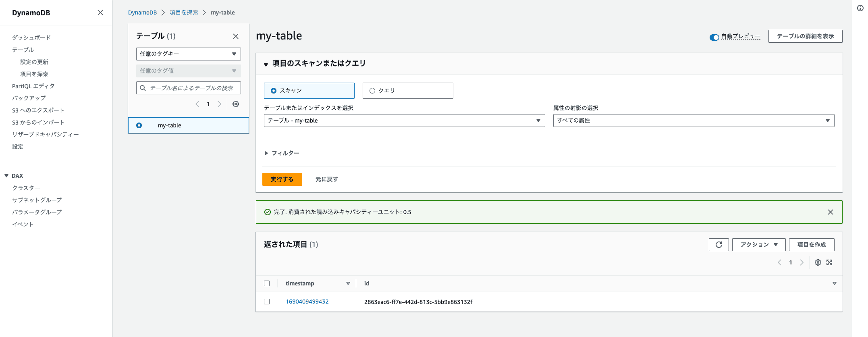This screenshot has width=868, height=337.
Task: Open テーブル - my-table index selector
Action: coord(405,121)
